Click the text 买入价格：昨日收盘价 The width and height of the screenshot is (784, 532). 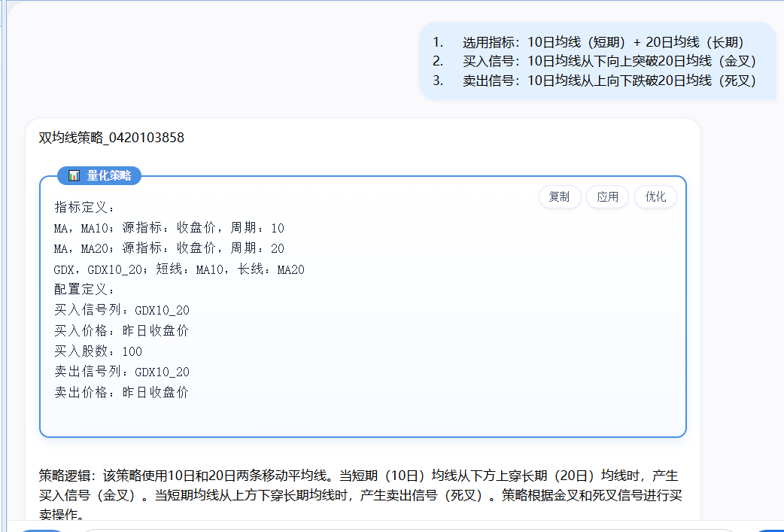[x=121, y=330]
